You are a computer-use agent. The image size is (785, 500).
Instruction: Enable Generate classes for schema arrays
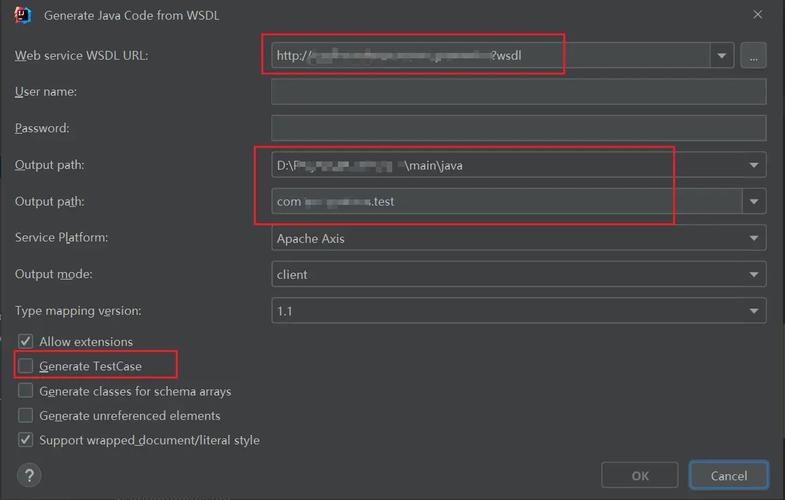26,391
